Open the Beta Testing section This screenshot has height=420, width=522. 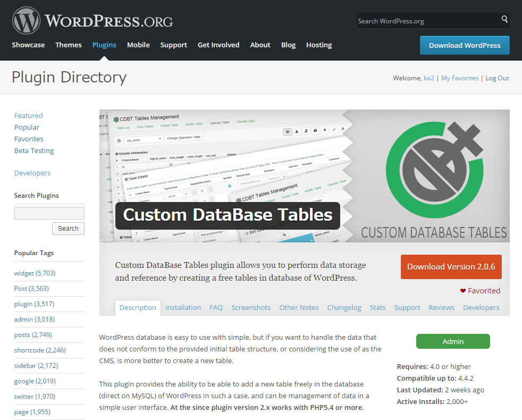point(33,150)
